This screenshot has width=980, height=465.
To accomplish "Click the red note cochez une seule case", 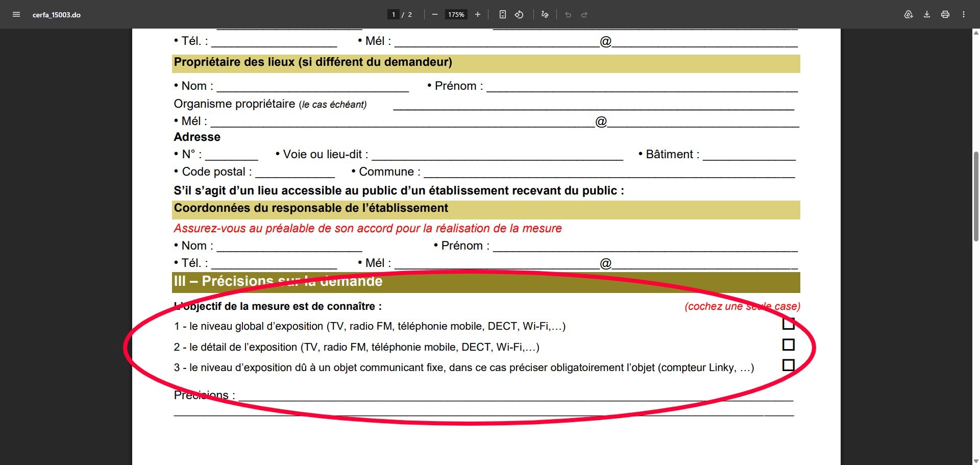I will coord(742,306).
